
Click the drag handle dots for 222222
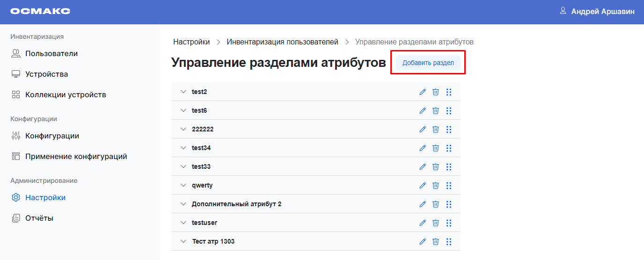coord(449,130)
